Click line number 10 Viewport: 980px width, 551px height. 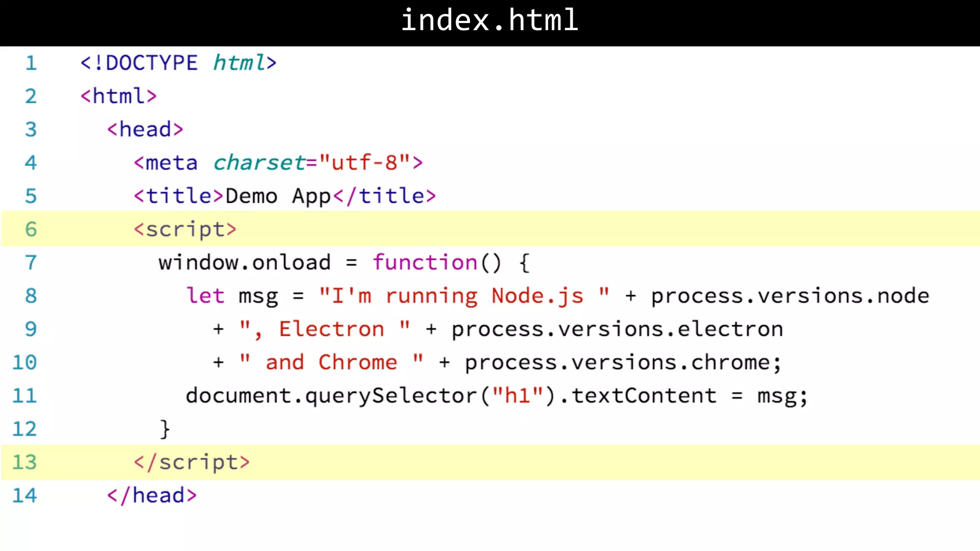[x=24, y=362]
